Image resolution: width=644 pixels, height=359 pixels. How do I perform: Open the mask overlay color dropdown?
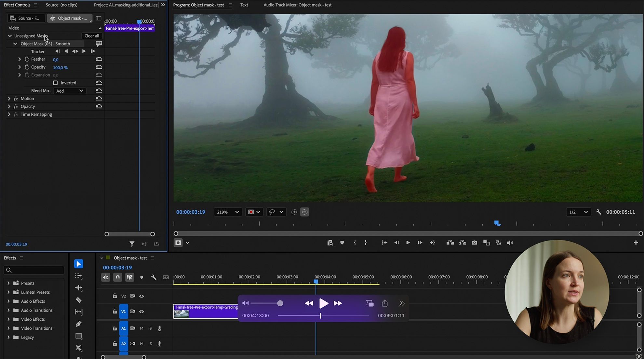(254, 212)
